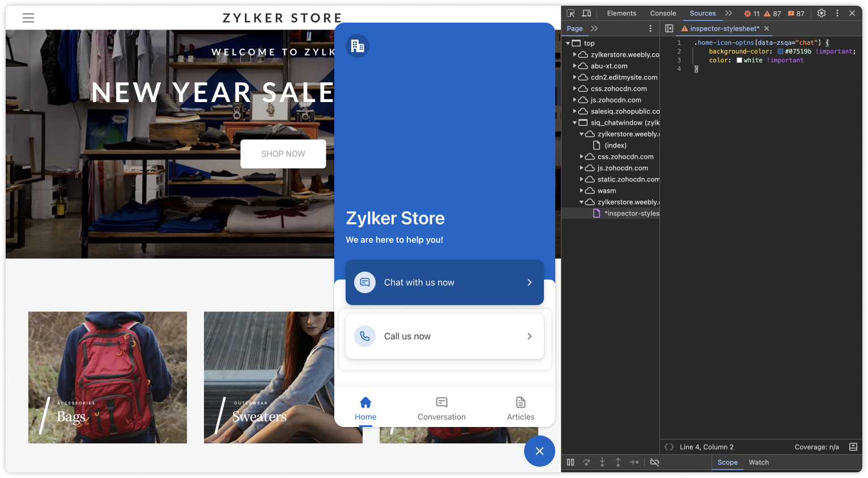Toggle the navigator sidebar panel icon
This screenshot has width=868, height=478.
[x=669, y=28]
